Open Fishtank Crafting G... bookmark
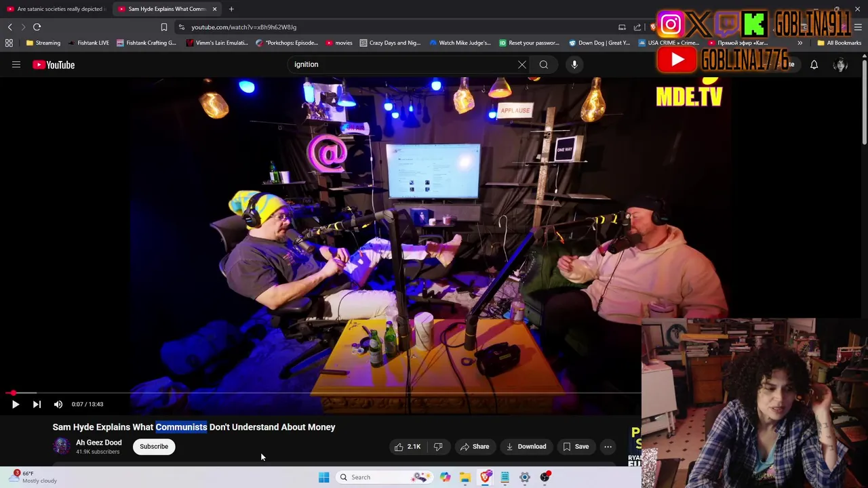This screenshot has width=868, height=488. (146, 43)
